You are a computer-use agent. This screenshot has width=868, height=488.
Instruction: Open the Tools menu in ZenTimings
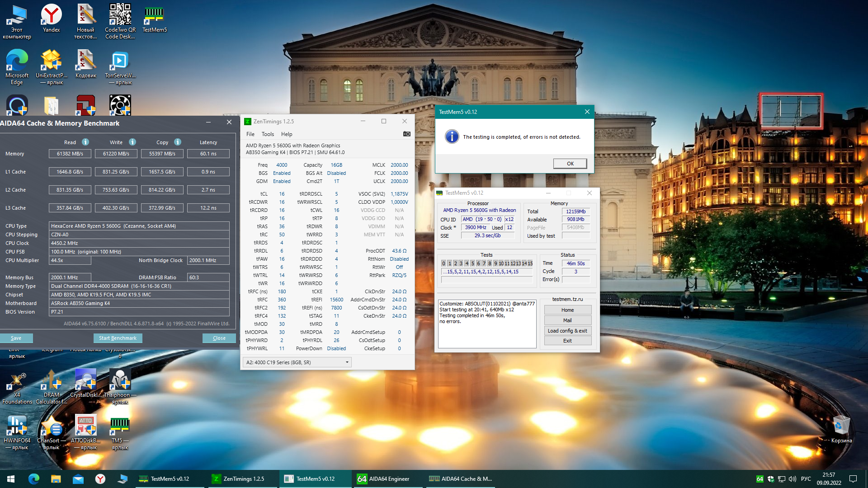(268, 134)
